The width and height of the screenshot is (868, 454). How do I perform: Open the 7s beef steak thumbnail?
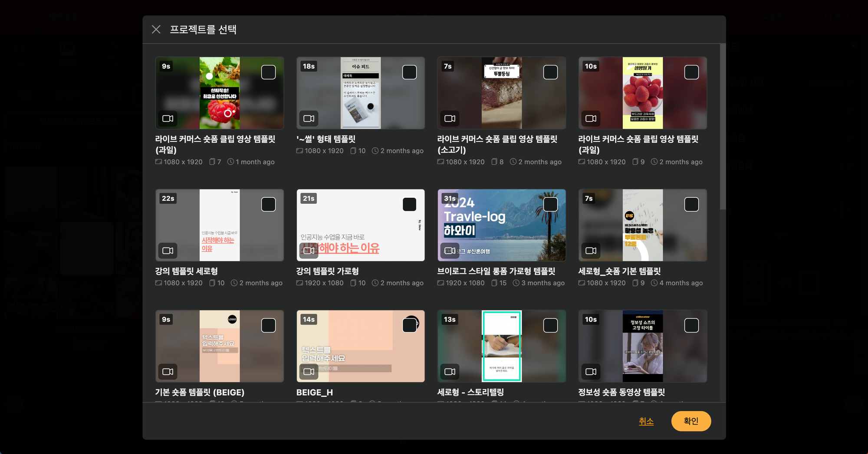click(502, 93)
